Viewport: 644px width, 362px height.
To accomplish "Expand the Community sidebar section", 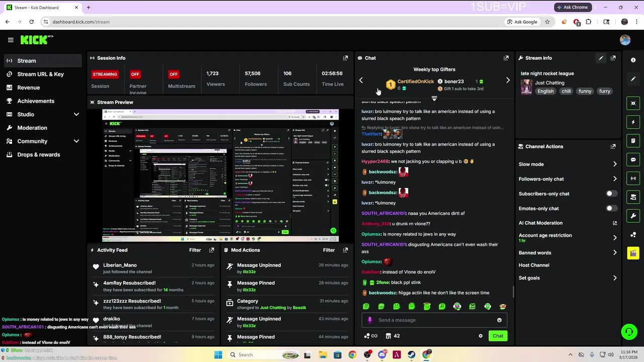I will click(x=76, y=141).
